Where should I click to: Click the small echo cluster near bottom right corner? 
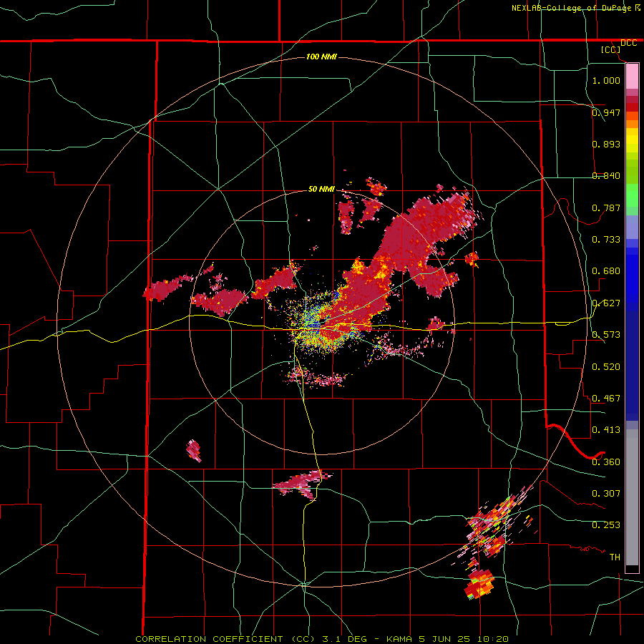tap(479, 584)
